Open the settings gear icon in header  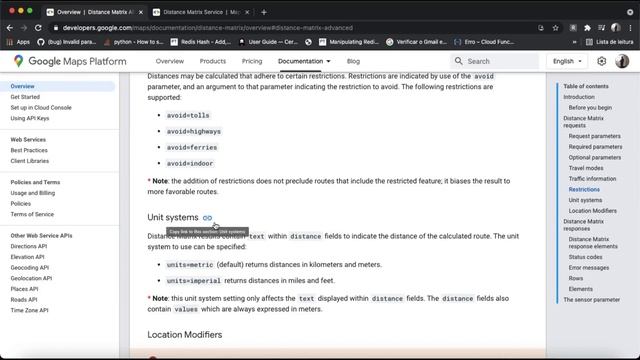point(602,61)
